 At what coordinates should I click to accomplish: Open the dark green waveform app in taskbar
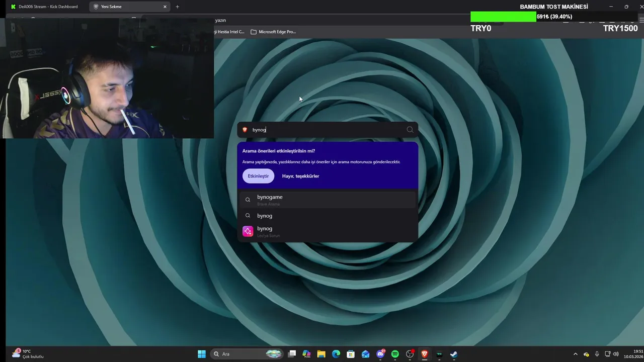439,354
